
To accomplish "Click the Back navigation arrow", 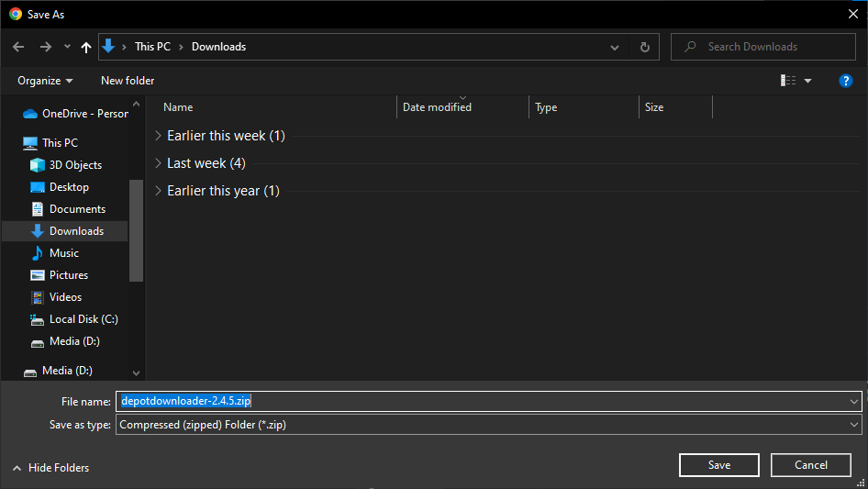I will pyautogui.click(x=19, y=47).
